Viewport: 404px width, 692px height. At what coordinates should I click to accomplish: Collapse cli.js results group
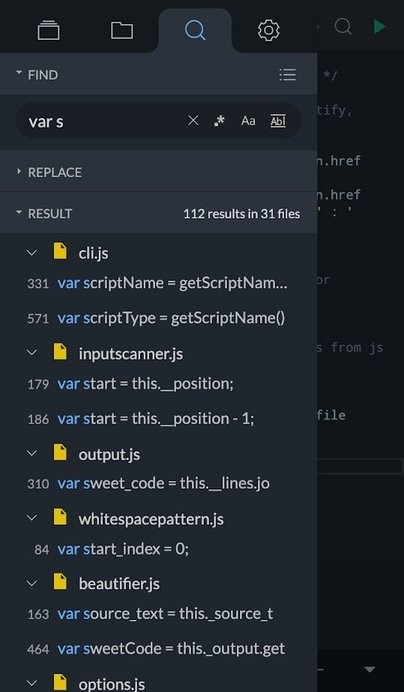pyautogui.click(x=32, y=253)
